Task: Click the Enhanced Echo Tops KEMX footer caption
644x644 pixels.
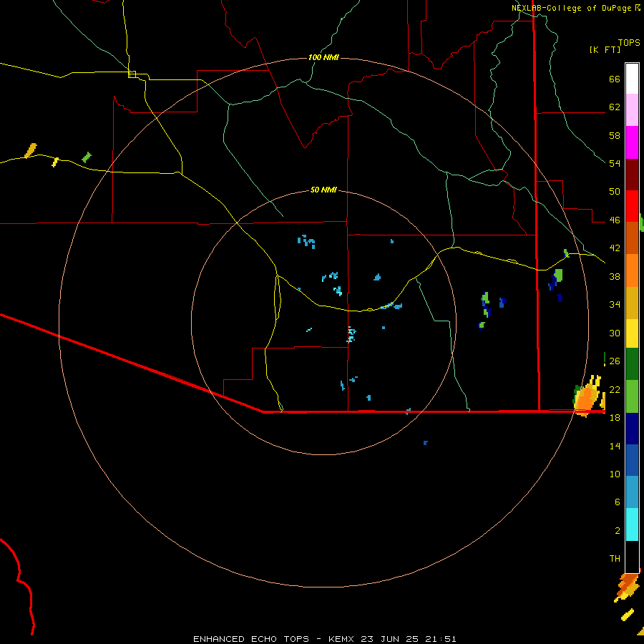Action: [x=324, y=639]
